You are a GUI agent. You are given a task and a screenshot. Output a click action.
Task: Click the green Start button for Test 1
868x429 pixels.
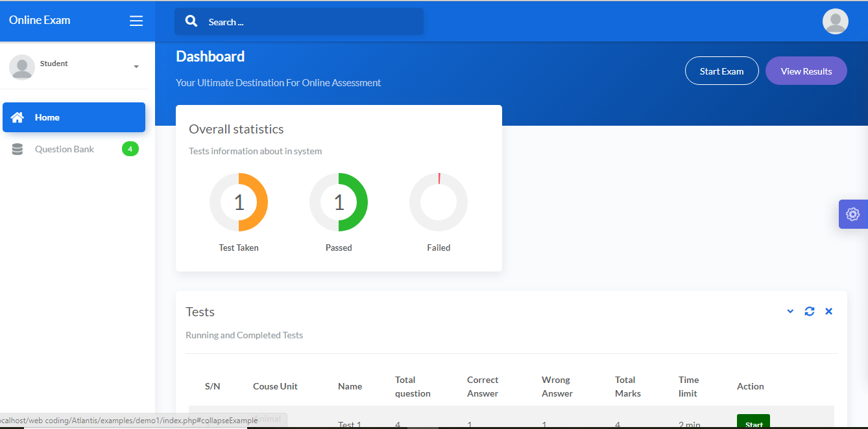[x=753, y=423]
